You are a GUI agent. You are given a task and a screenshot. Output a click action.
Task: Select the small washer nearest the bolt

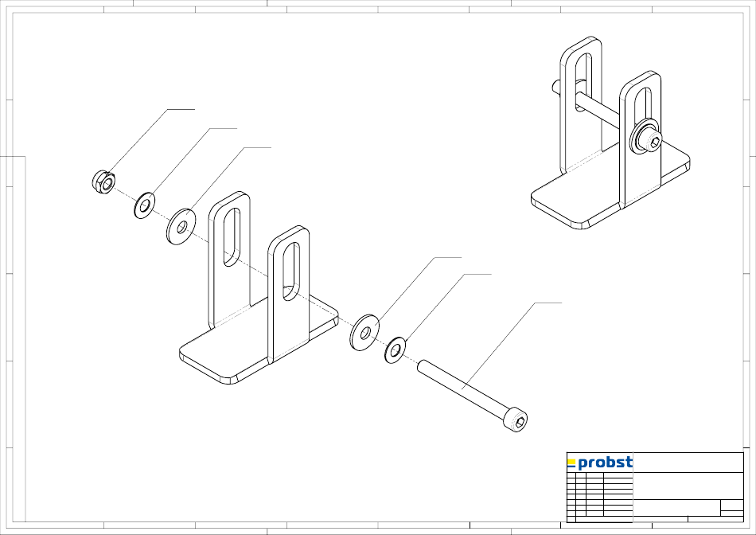396,350
